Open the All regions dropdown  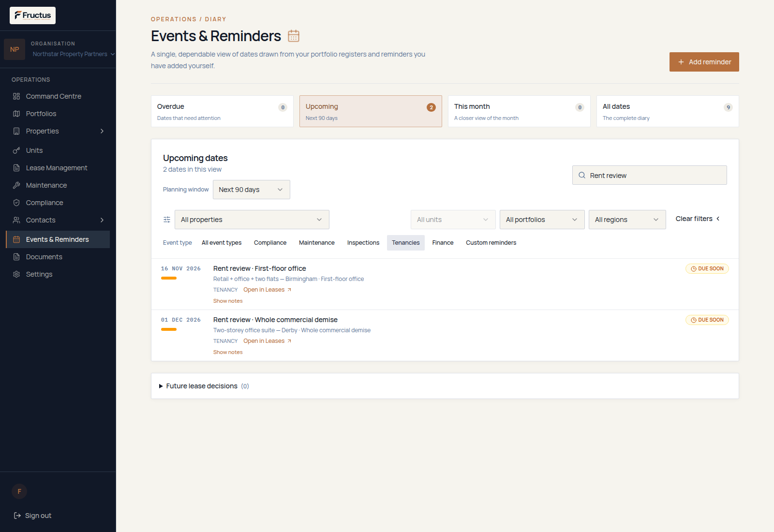pyautogui.click(x=627, y=220)
